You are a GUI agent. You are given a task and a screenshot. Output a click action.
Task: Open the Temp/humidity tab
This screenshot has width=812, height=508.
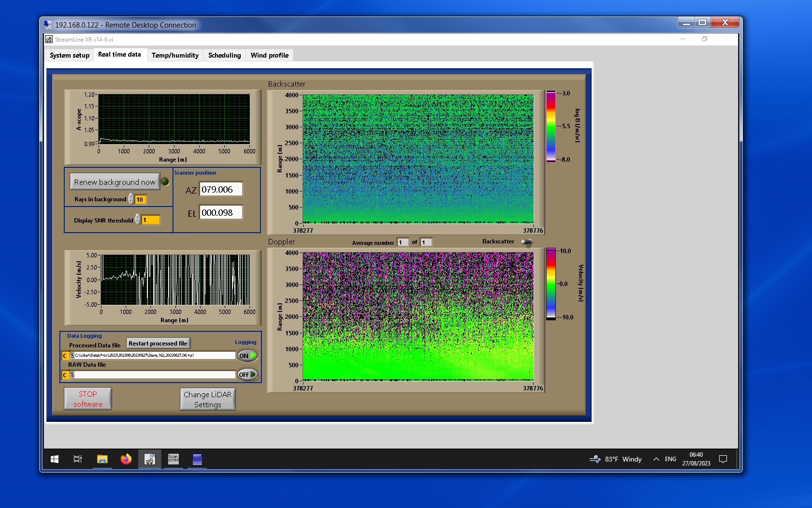[175, 55]
